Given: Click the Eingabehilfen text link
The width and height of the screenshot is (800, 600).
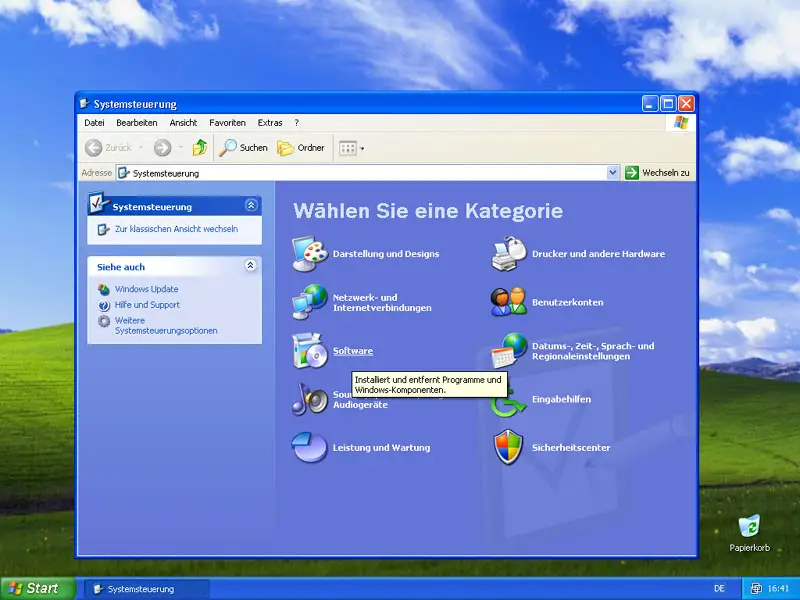Looking at the screenshot, I should (x=561, y=399).
